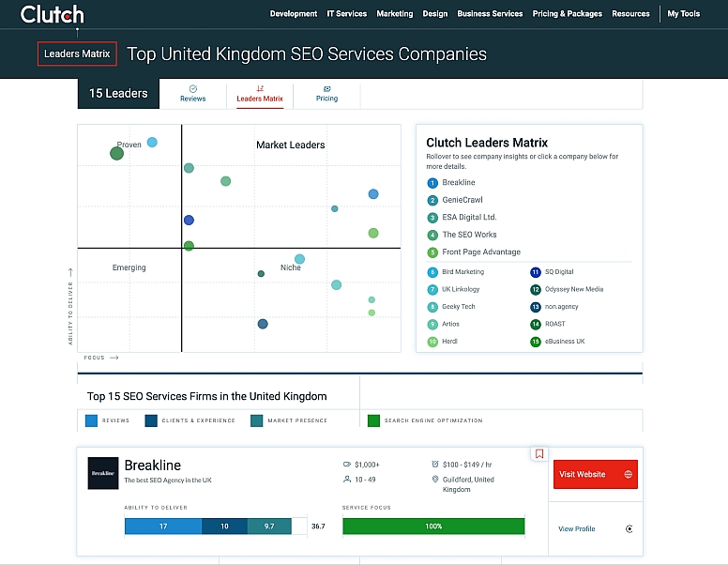Click the Pricing money icon
The height and width of the screenshot is (565, 728).
[x=327, y=89]
